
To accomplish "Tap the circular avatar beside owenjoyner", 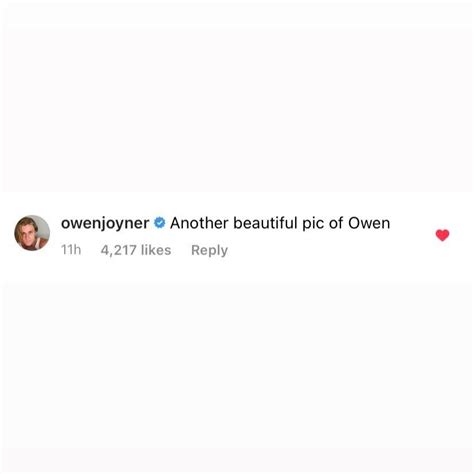I will [x=32, y=233].
